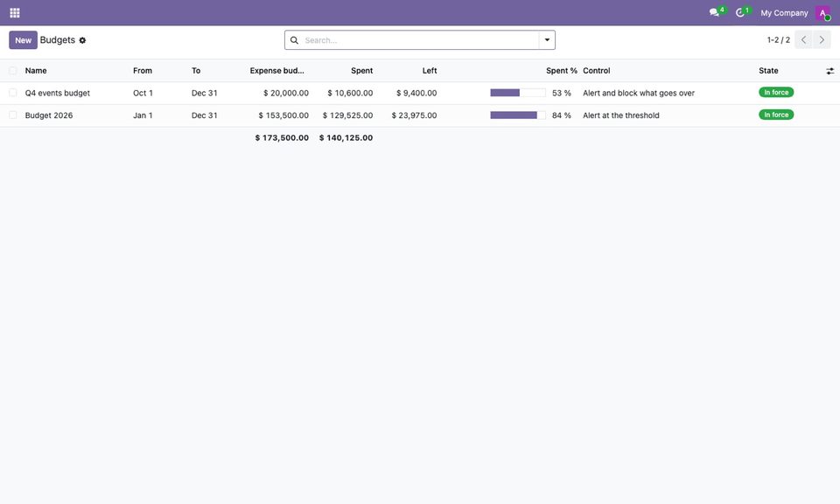Click the In force badge for Q4 events budget
840x504 pixels.
(x=776, y=93)
